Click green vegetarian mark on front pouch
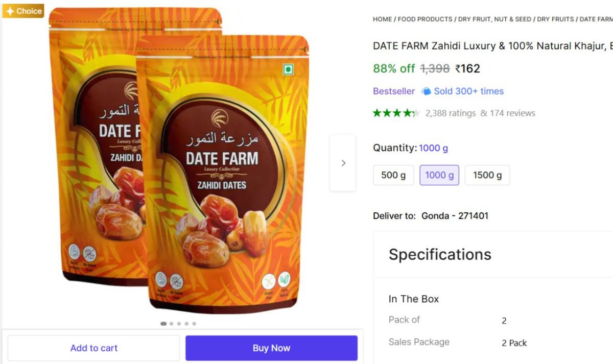The height and width of the screenshot is (364, 613). (289, 70)
